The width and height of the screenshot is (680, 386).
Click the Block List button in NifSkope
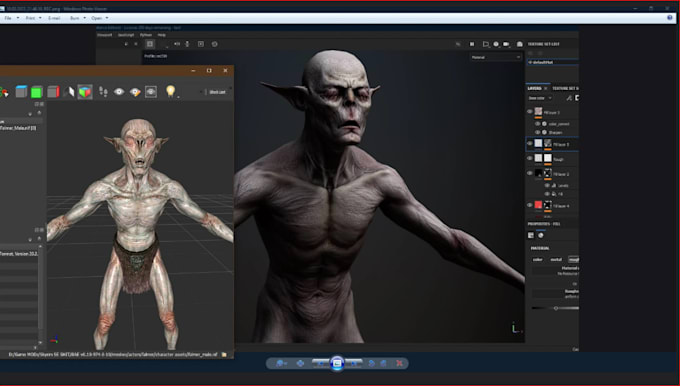coord(216,92)
